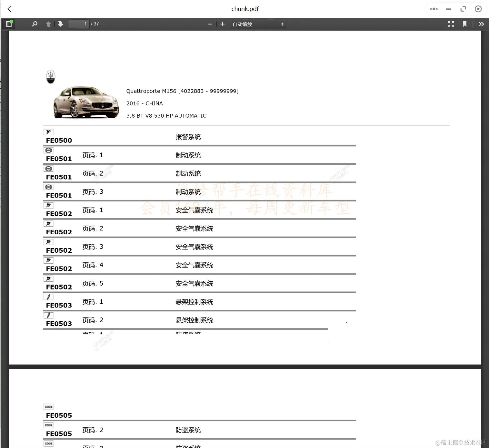
Task: Click 悬架控制系统 in the 页码. 1 row
Action: (x=195, y=302)
